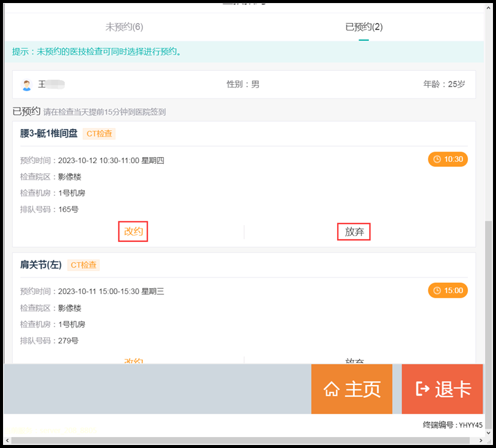The height and width of the screenshot is (448, 496).
Task: Click 改约 for the 腰3-骶1椎间盘 appointment
Action: click(133, 232)
